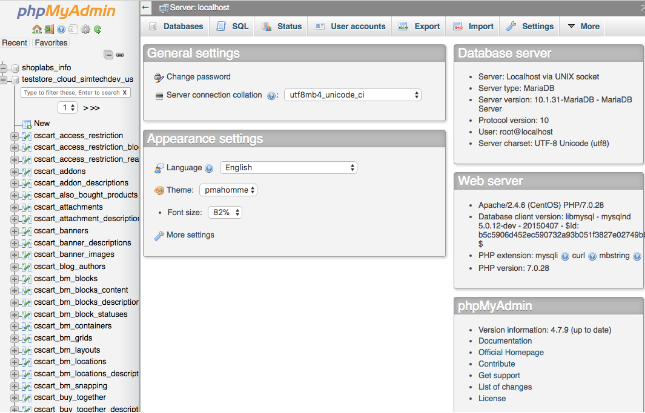Open navigation panel settings gear icon

[86, 29]
